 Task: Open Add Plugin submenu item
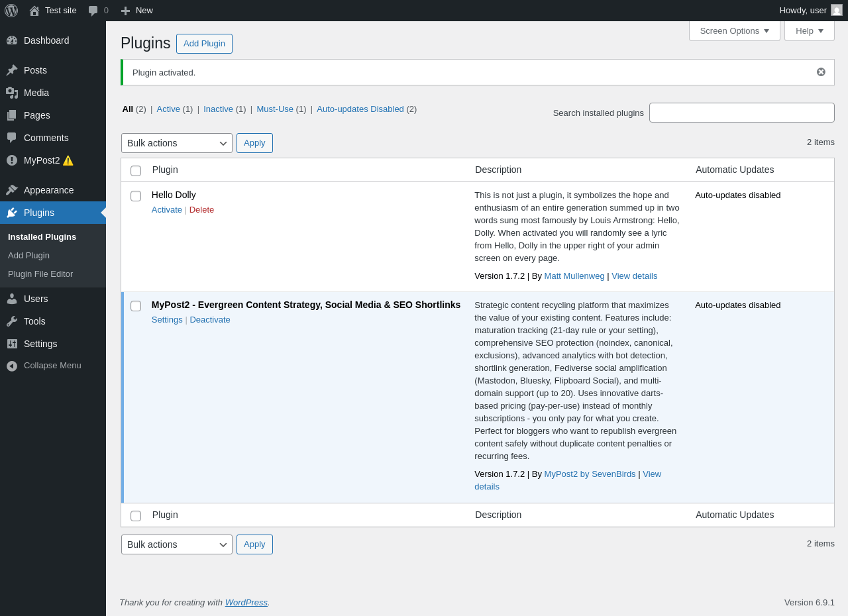coord(28,255)
